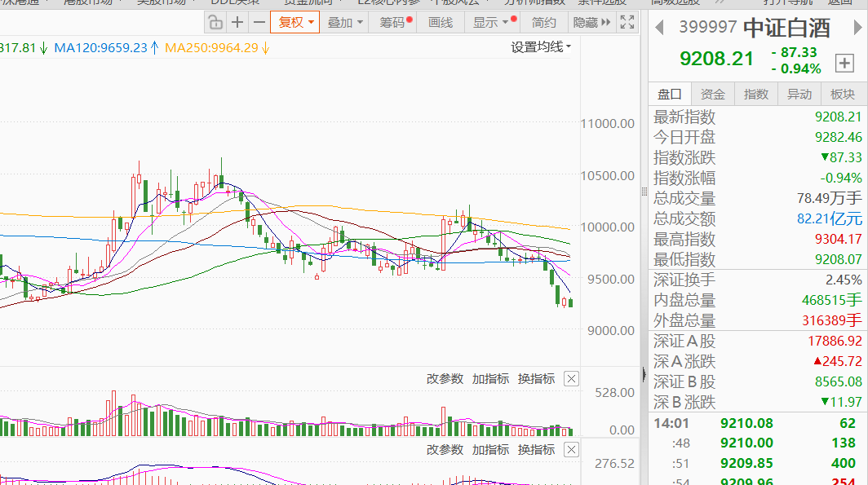Click the zoom out minus icon on toolbar
The image size is (868, 485).
(259, 22)
